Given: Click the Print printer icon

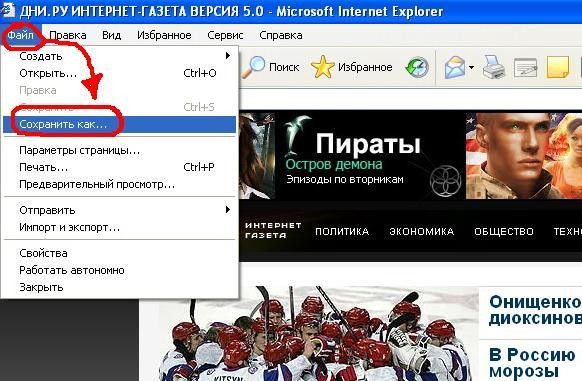Looking at the screenshot, I should tap(494, 67).
